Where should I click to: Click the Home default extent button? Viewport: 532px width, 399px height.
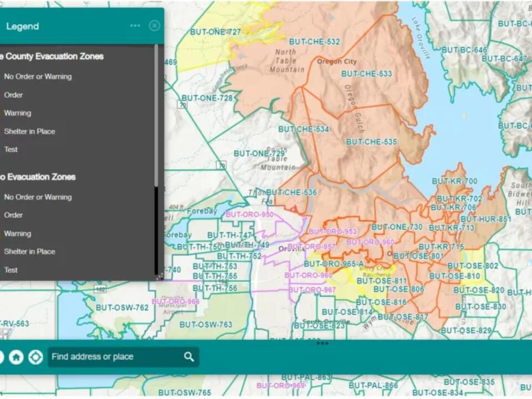coord(16,357)
